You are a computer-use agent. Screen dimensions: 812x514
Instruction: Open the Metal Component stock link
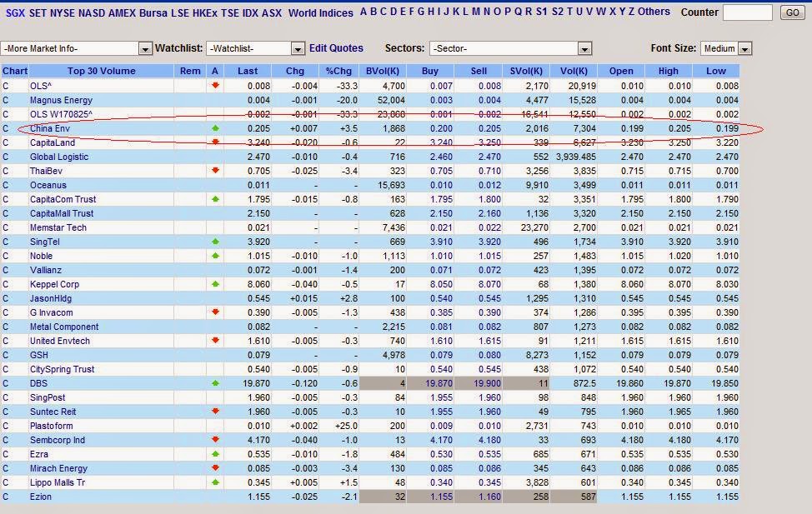(x=64, y=327)
